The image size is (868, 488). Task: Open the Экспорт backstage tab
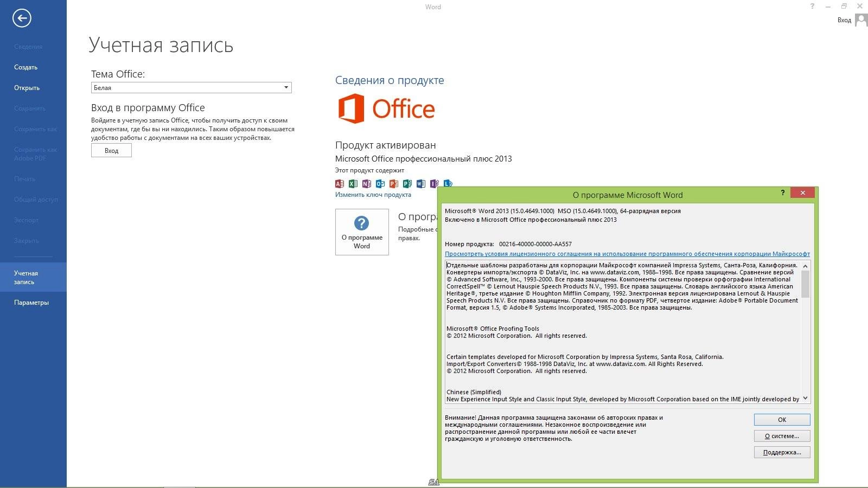(x=26, y=220)
